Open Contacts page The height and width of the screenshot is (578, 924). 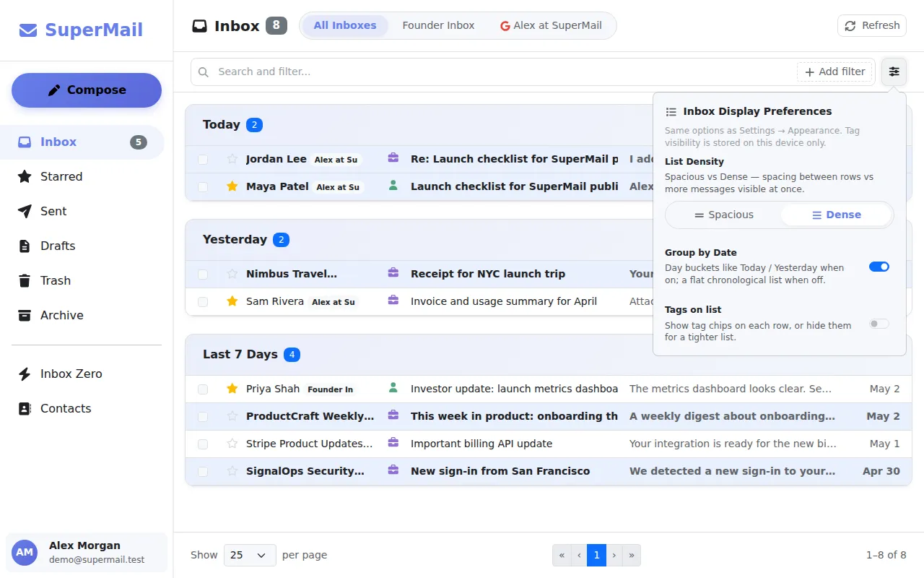tap(82, 408)
